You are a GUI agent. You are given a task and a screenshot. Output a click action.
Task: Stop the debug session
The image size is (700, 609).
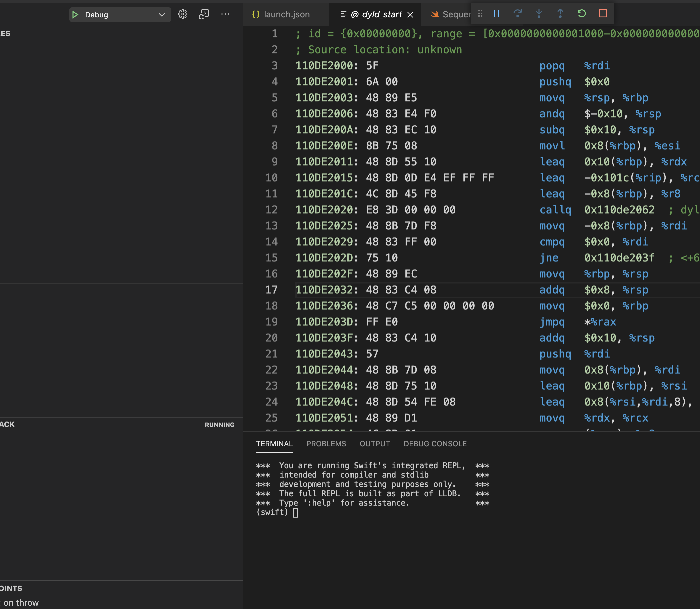pyautogui.click(x=603, y=14)
